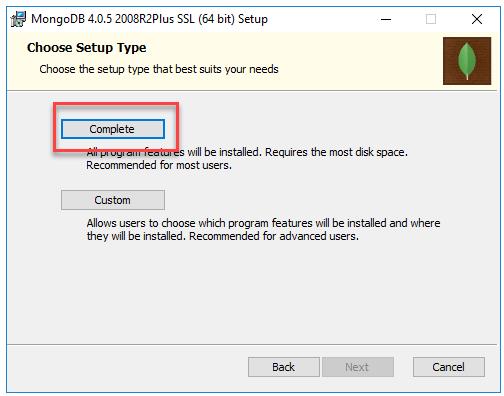Screen dimensions: 504x396
Task: Click 'Recommended for advanced users' text
Action: tap(274, 236)
